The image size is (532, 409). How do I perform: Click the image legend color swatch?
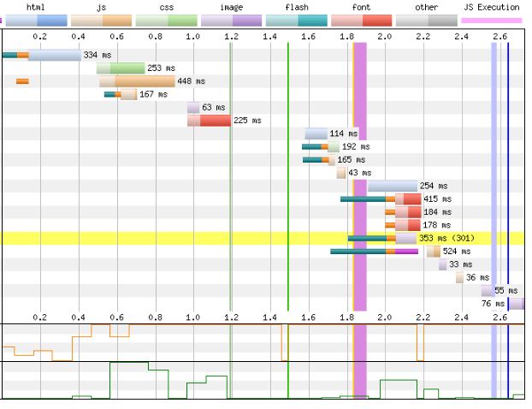(232, 21)
